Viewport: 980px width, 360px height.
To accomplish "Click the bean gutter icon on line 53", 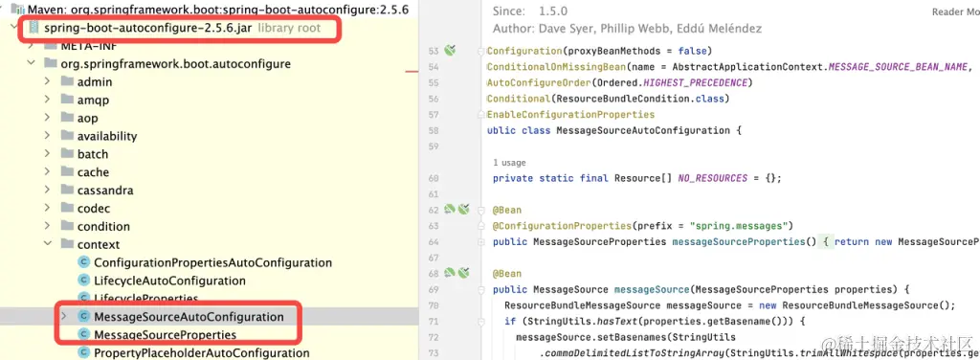I will (x=450, y=50).
